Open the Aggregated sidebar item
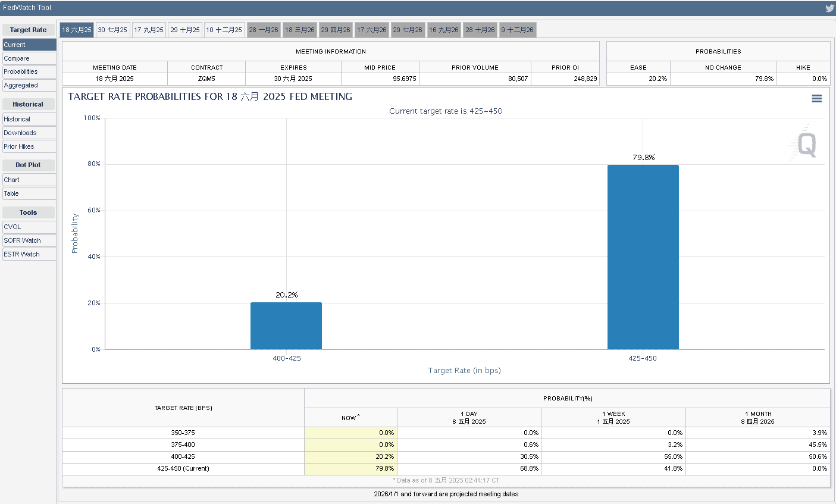Screen dimensions: 836x504 point(29,85)
